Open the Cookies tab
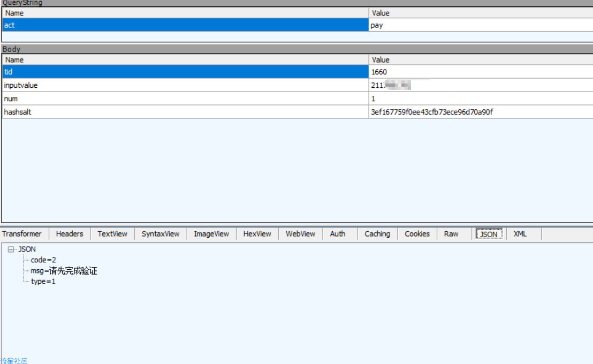The image size is (593, 364). click(417, 234)
